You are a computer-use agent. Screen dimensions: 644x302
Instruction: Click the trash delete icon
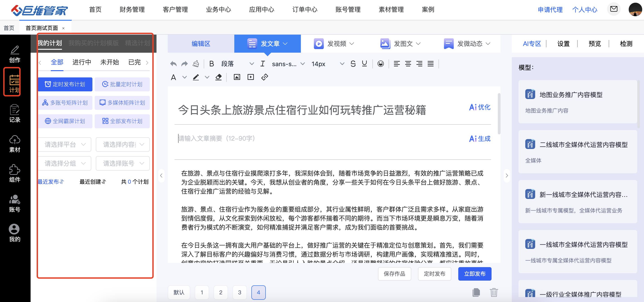tap(494, 292)
